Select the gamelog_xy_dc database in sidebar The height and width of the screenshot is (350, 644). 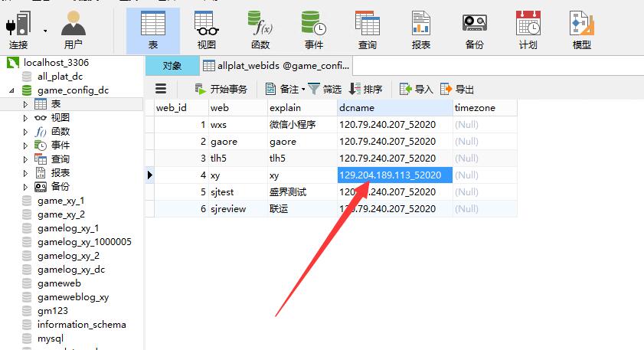[x=70, y=270]
